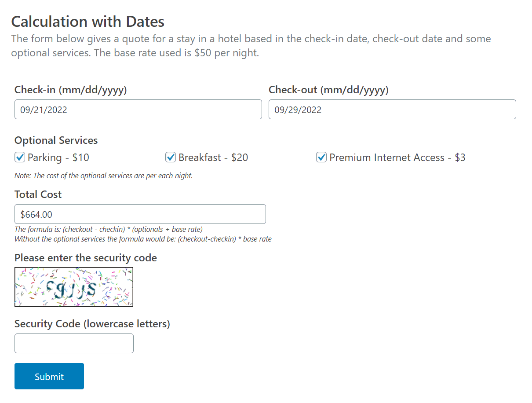Click the "Total Cost" label
Viewport: 532px width, 403px height.
(38, 194)
